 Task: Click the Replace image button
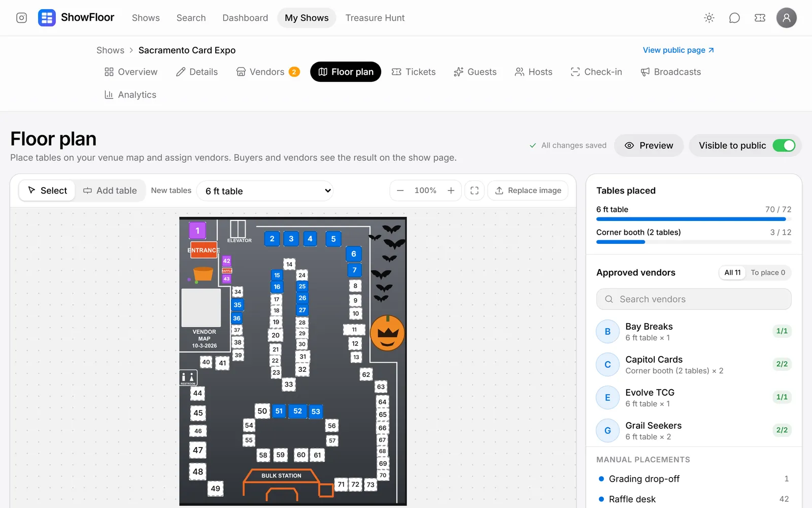pos(528,190)
